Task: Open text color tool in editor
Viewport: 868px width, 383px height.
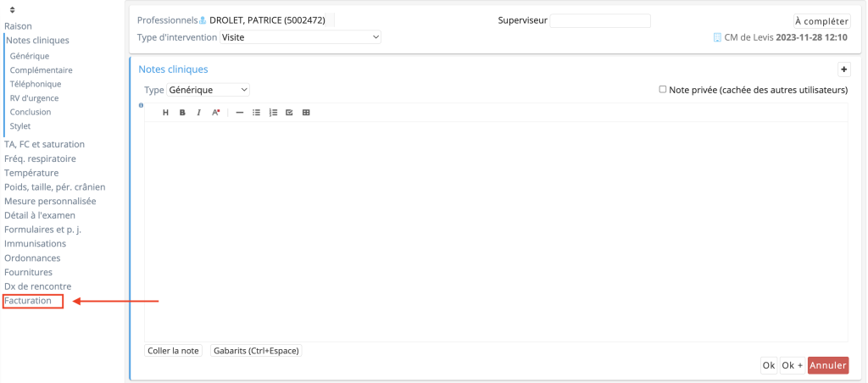Action: click(216, 113)
